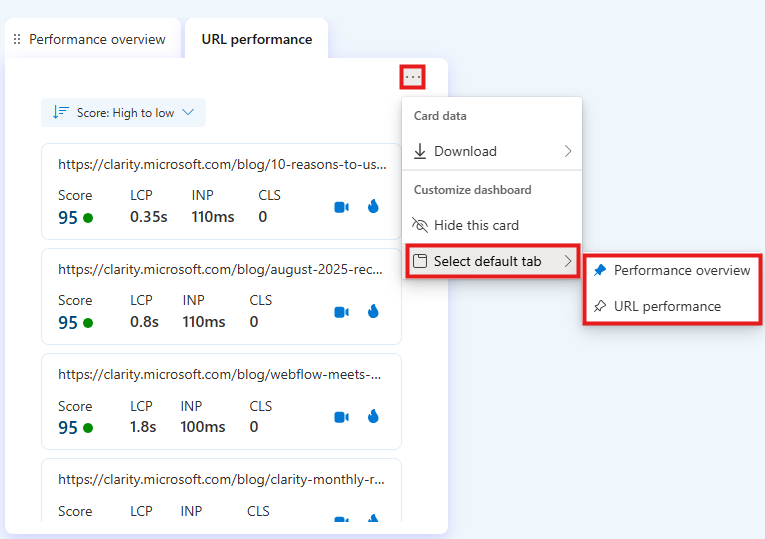
Task: Open the webflow-meets blog URL link
Action: (x=220, y=374)
